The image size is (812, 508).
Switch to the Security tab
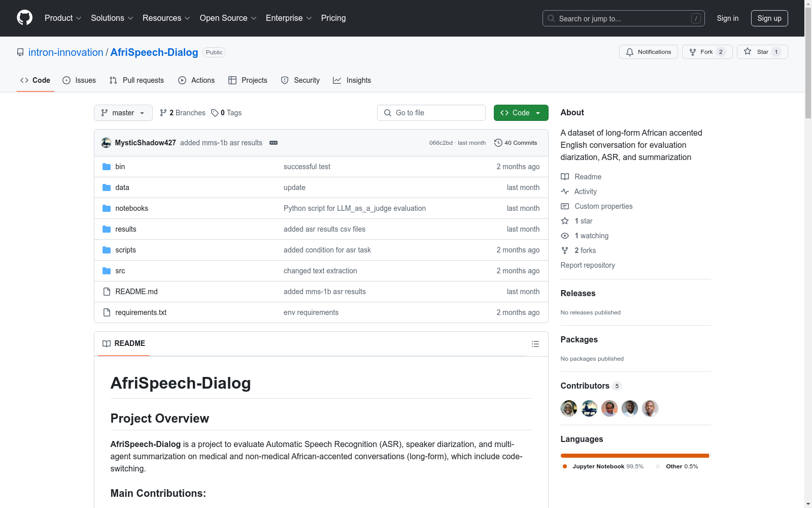pyautogui.click(x=300, y=80)
